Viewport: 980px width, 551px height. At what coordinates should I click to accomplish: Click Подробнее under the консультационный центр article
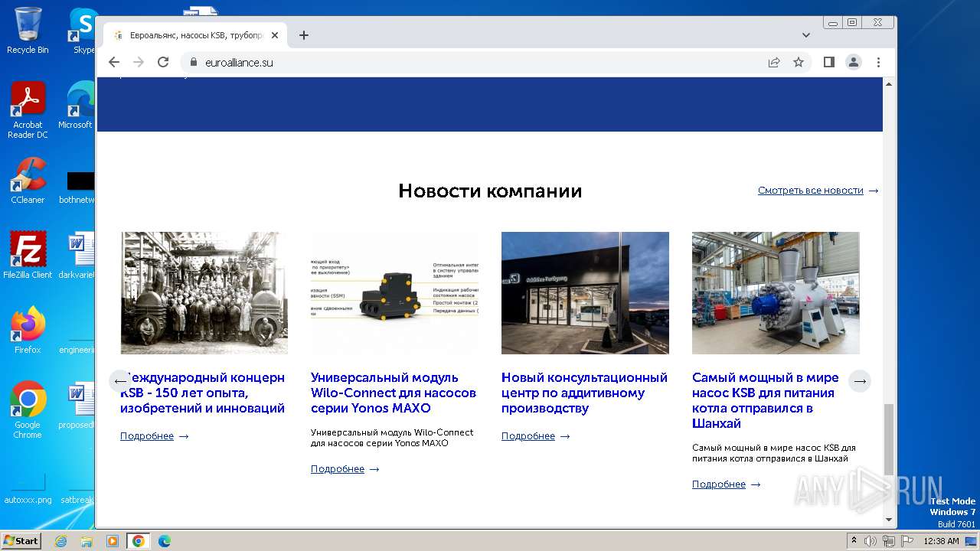(x=528, y=436)
